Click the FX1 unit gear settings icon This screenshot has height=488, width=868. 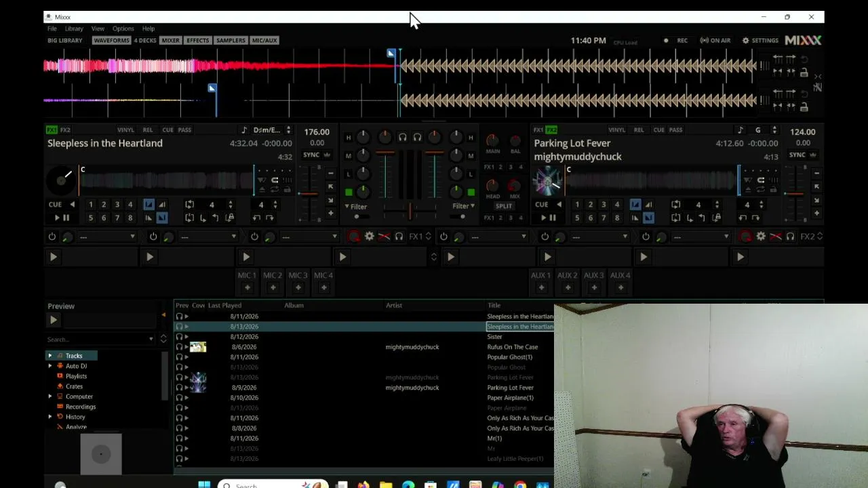pos(369,237)
